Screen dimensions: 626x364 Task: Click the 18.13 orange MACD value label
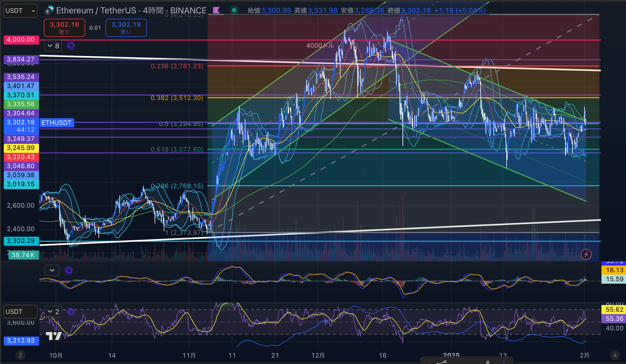[x=613, y=270]
